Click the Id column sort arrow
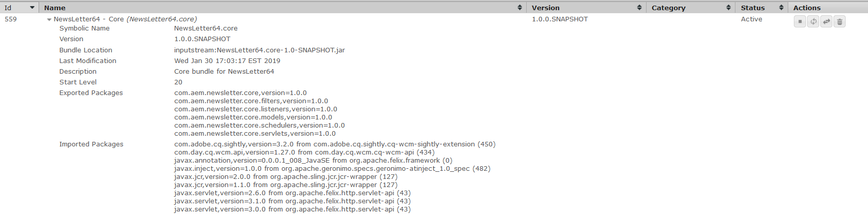 [x=32, y=8]
